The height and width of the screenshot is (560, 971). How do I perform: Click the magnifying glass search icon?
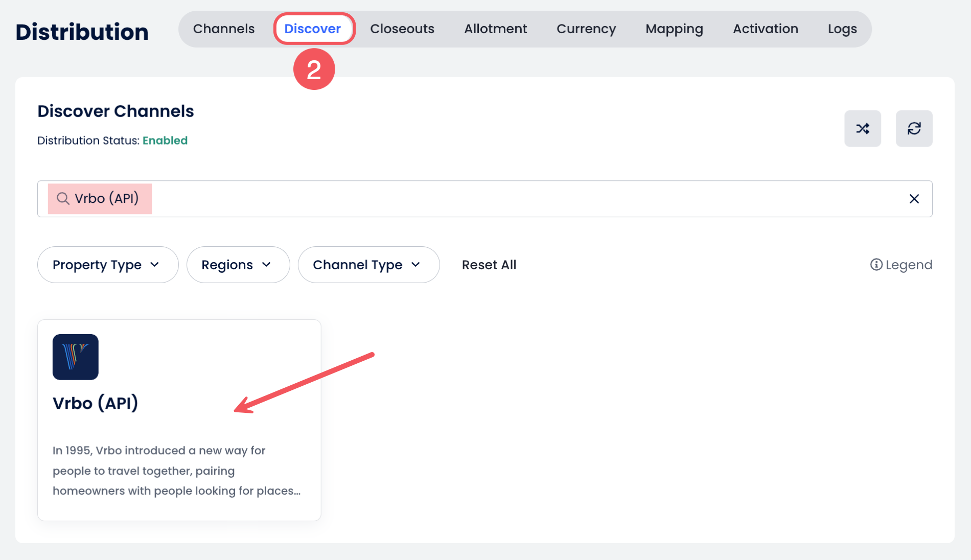point(63,199)
